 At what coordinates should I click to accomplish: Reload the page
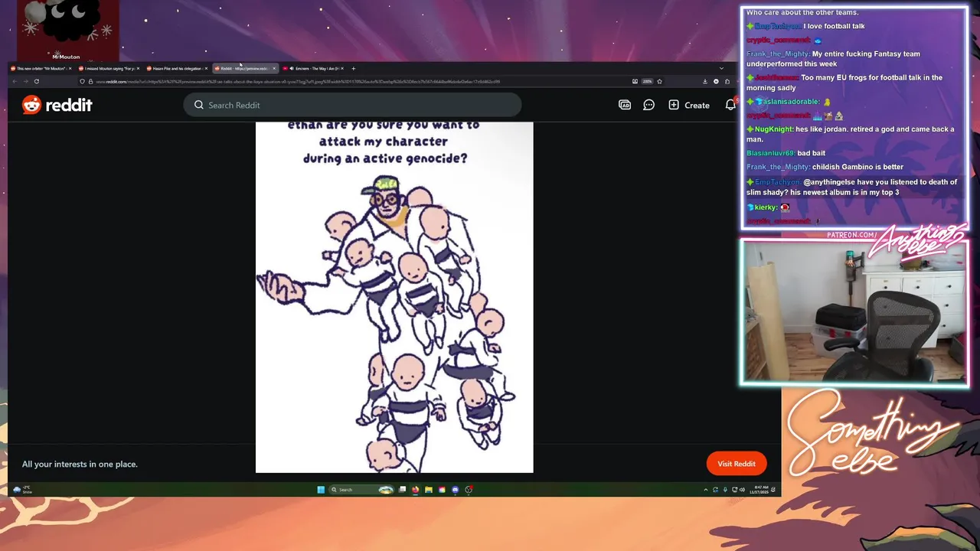pyautogui.click(x=37, y=81)
